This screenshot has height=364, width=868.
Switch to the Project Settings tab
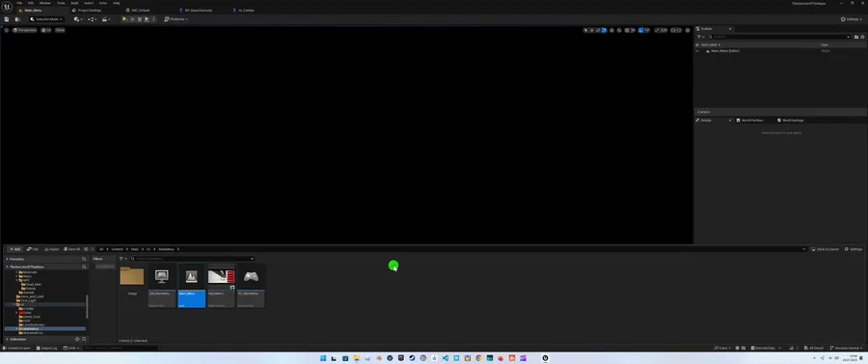click(87, 10)
